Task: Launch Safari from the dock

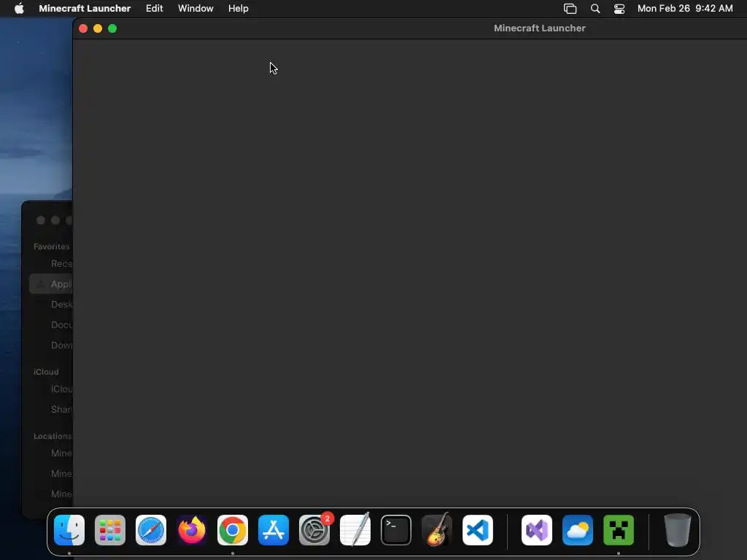Action: coord(151,530)
